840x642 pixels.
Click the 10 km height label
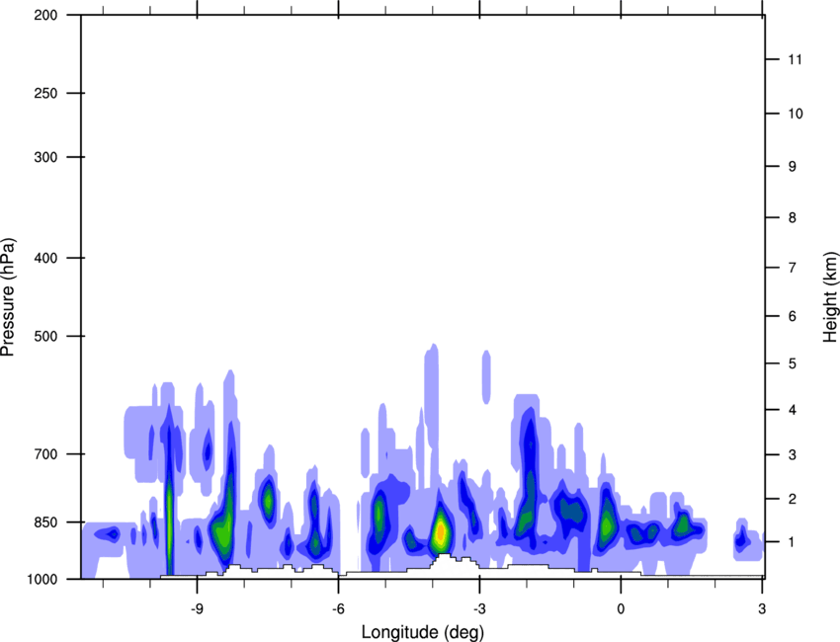click(796, 114)
